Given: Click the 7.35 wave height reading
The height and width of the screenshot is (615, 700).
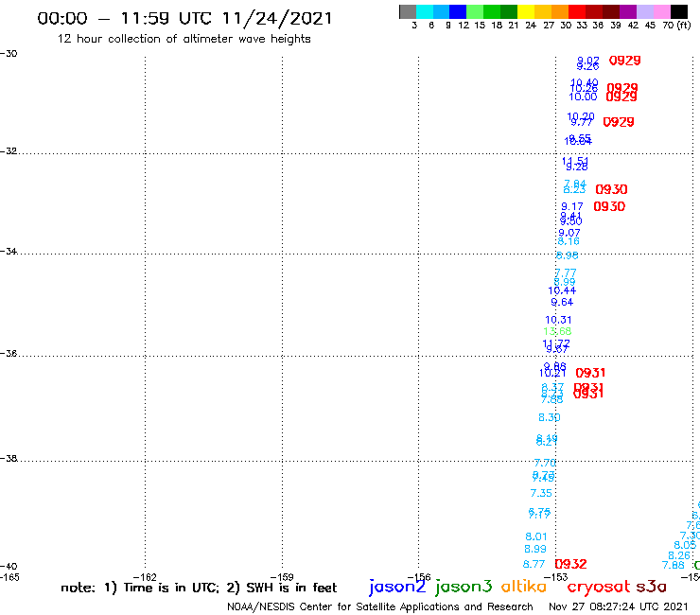Looking at the screenshot, I should pyautogui.click(x=541, y=493).
